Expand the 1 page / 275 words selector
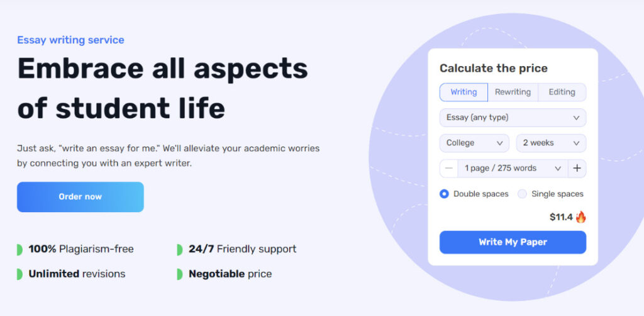Viewport: 644px width, 316px height. coord(513,169)
